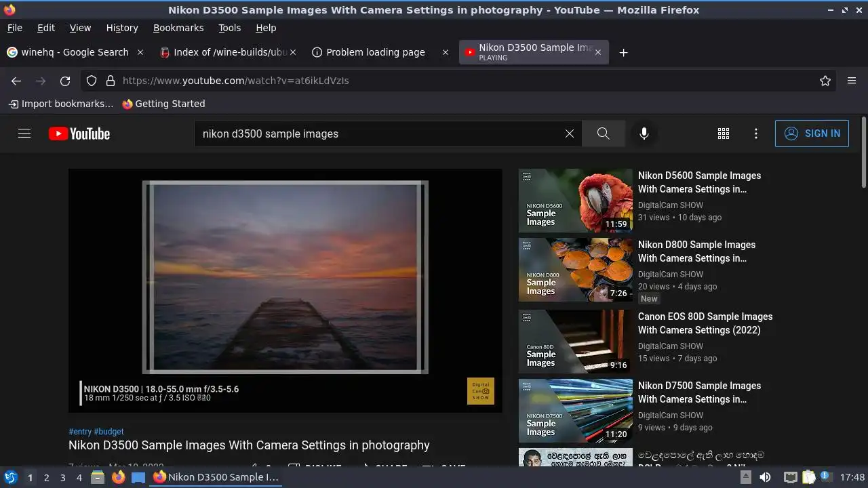Click the Nikon D5600 parrot thumbnail
The width and height of the screenshot is (868, 488).
(576, 201)
